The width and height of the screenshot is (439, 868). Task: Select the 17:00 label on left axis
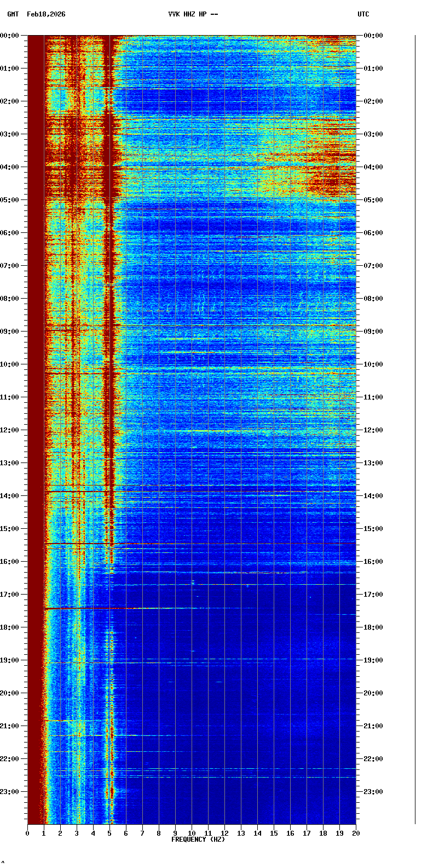click(x=9, y=595)
